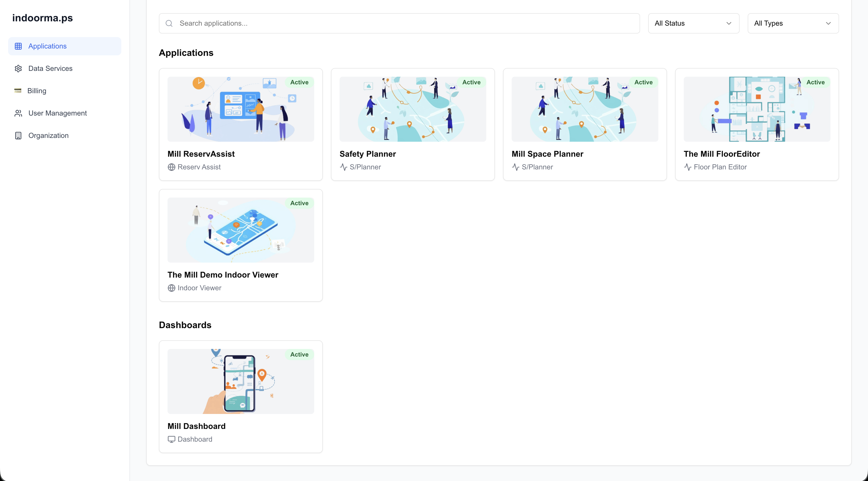Expand the All Status chevron arrow
This screenshot has height=481, width=868.
[x=729, y=23]
